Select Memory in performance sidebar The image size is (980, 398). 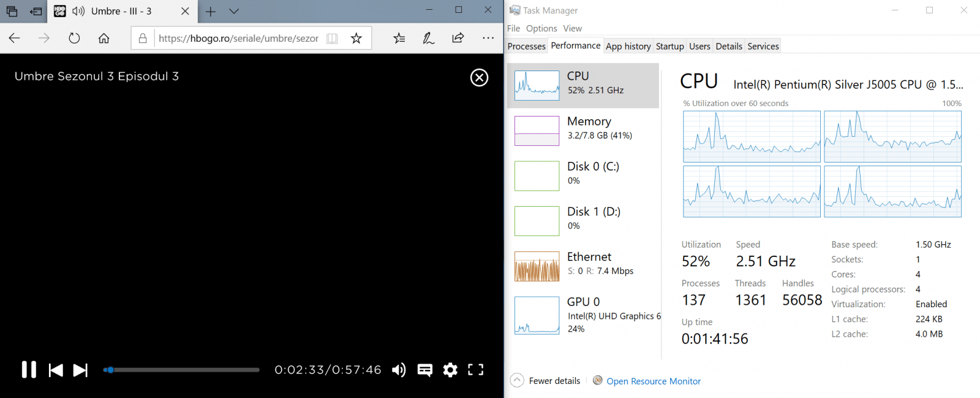[x=583, y=131]
